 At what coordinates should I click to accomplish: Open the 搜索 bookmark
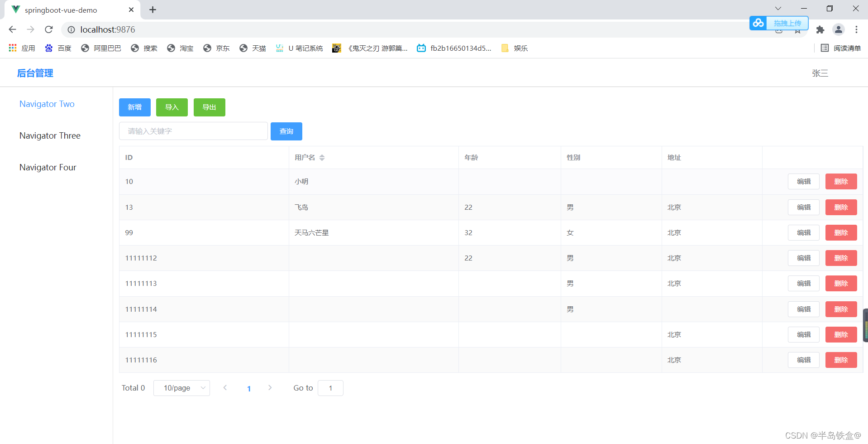[144, 48]
